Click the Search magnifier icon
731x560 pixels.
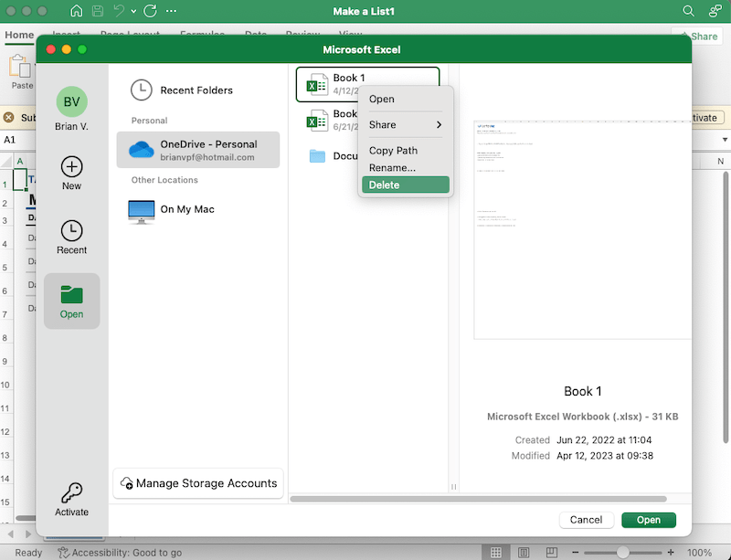click(x=688, y=11)
